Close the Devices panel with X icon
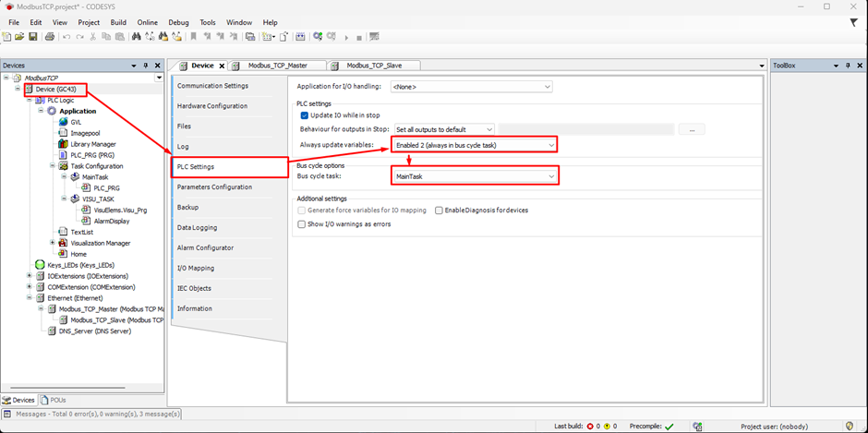Image resolution: width=868 pixels, height=433 pixels. 157,66
